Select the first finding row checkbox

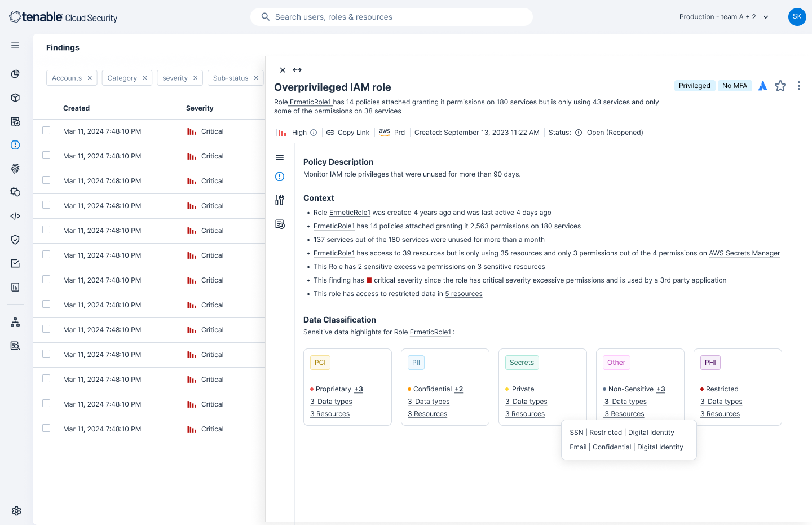tap(46, 131)
